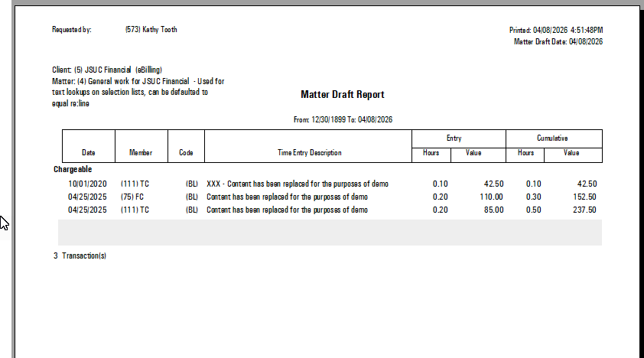Click the 'Date' column header

coord(88,153)
